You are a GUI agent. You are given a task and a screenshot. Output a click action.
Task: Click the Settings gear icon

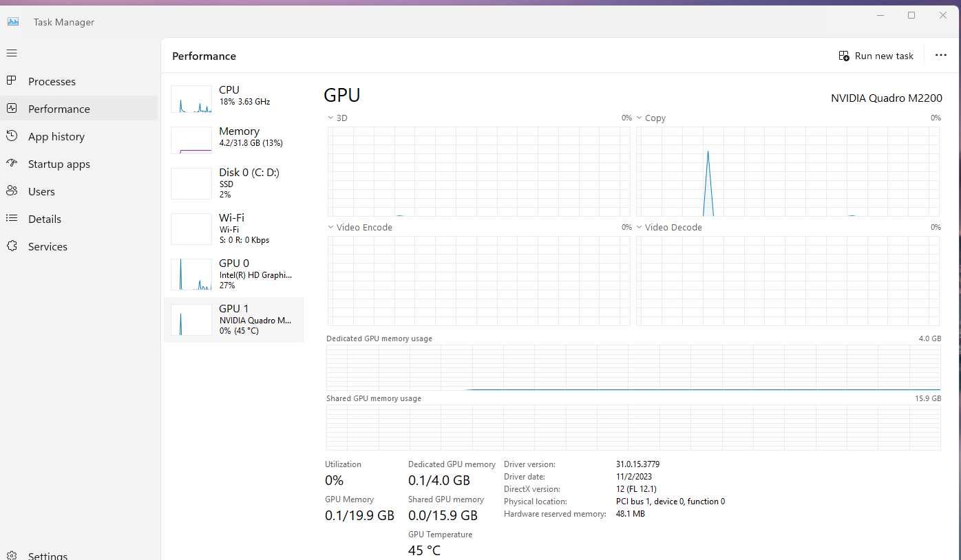(12, 555)
